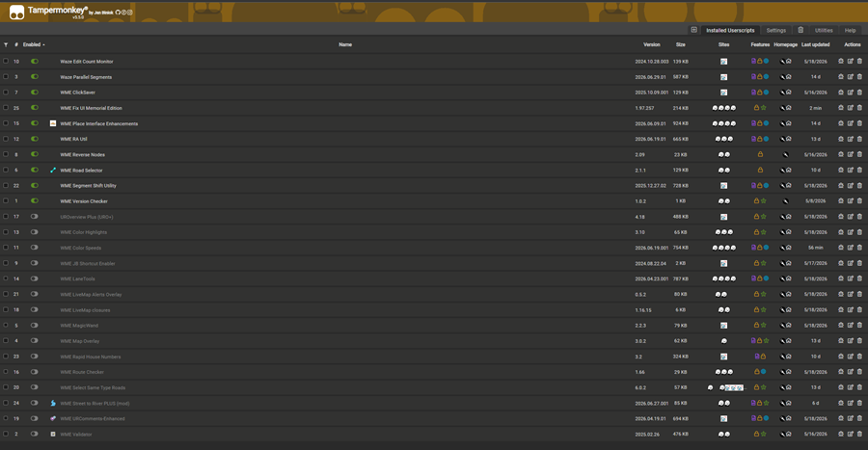The width and height of the screenshot is (868, 450).
Task: Check update time '2 min' for WME Fix UI
Action: point(815,108)
